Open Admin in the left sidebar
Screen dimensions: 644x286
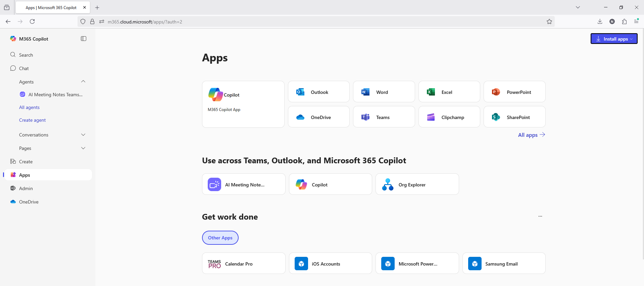click(48, 188)
